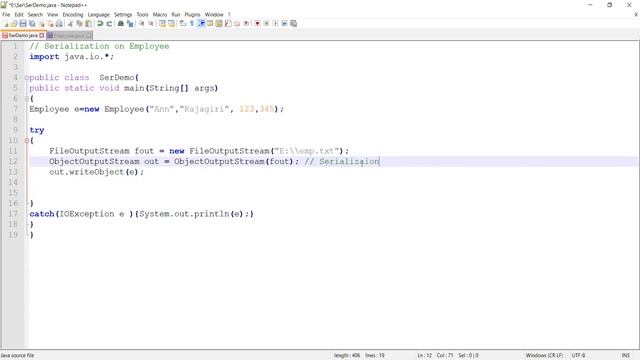Image resolution: width=640 pixels, height=360 pixels.
Task: Open the Encoding menu
Action: [x=73, y=14]
